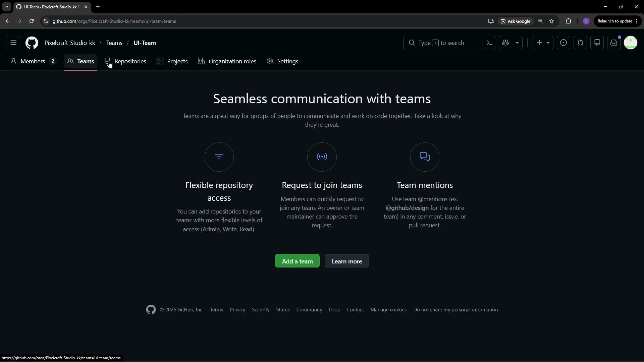
Task: View your Pull requests icon
Action: click(x=580, y=43)
